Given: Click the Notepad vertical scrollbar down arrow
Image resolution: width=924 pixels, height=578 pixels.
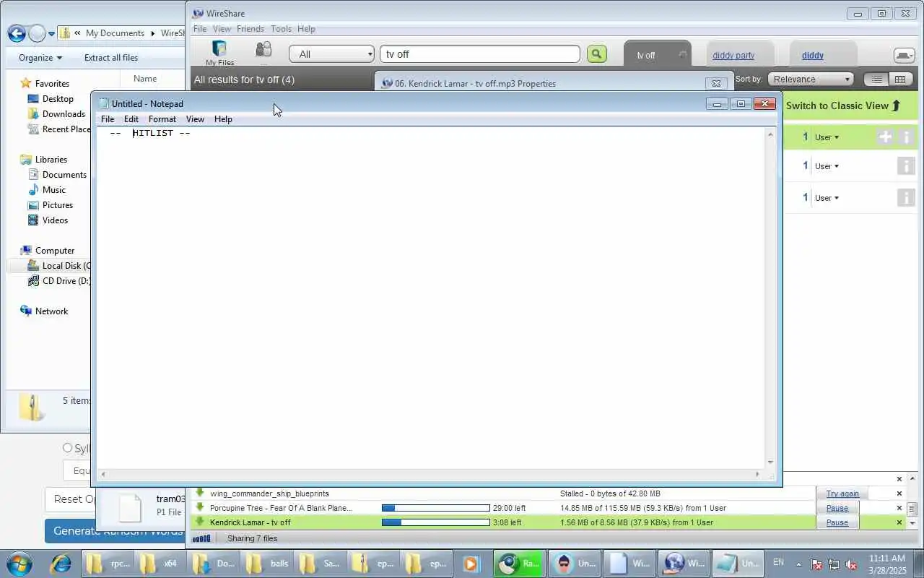Looking at the screenshot, I should coord(770,462).
